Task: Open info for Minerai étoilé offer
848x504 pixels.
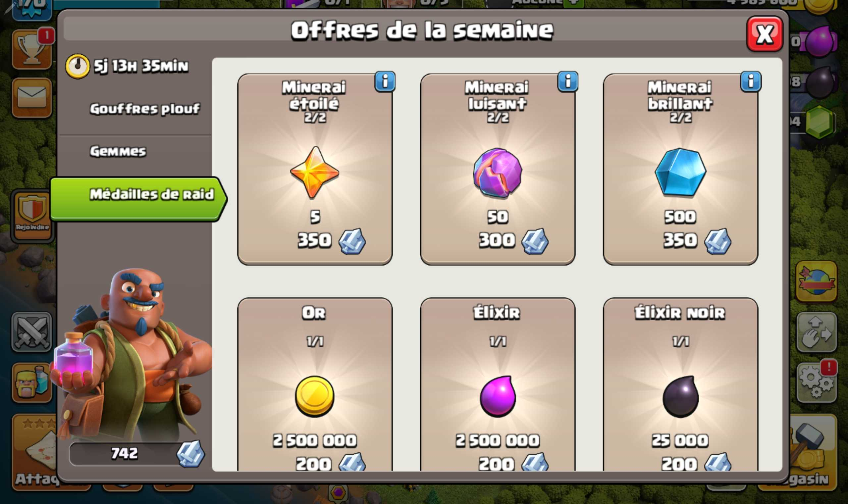Action: point(385,81)
